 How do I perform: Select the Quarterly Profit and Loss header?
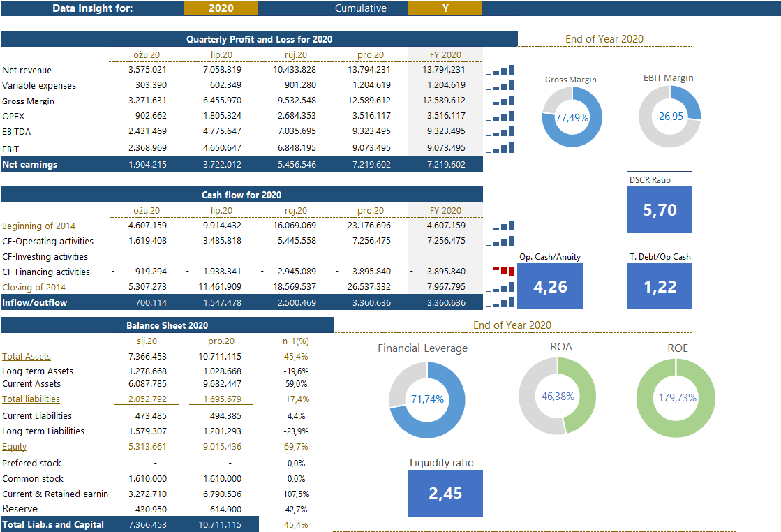[x=259, y=39]
